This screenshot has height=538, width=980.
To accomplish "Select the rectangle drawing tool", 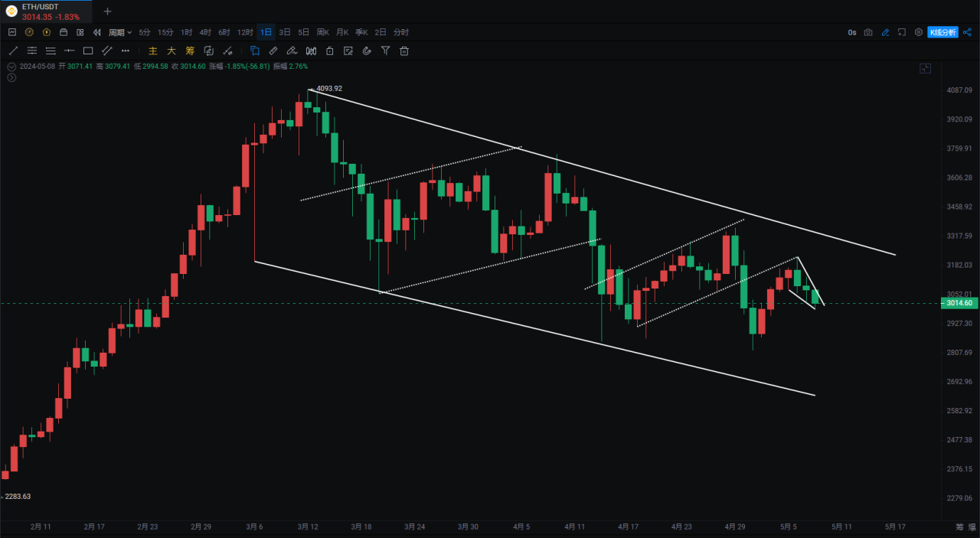I will tap(88, 51).
